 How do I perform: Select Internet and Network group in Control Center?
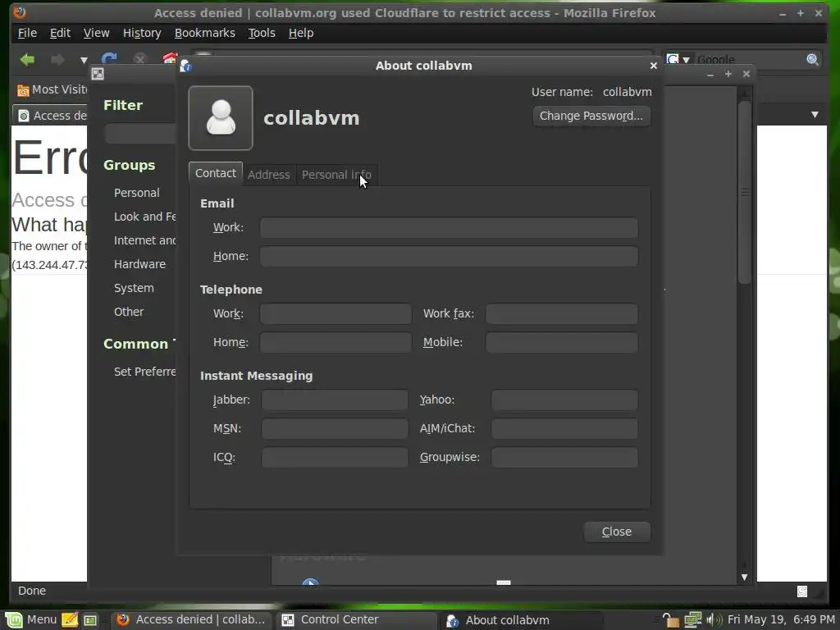pyautogui.click(x=144, y=240)
